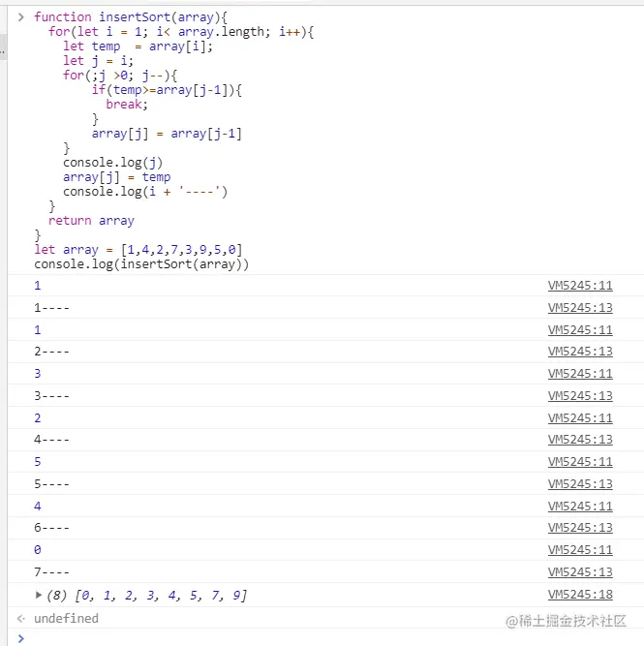Click the 'array[j] = temp' code line
This screenshot has height=646, width=644.
click(116, 177)
